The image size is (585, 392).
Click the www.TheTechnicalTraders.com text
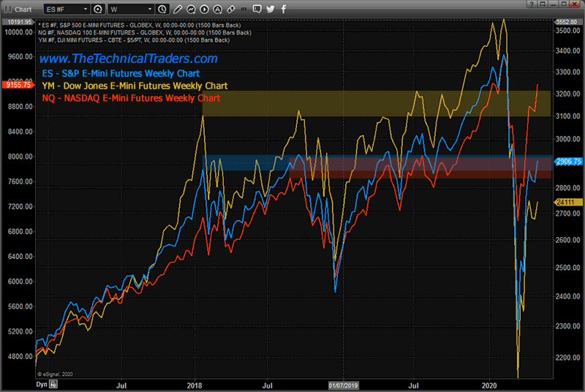128,59
